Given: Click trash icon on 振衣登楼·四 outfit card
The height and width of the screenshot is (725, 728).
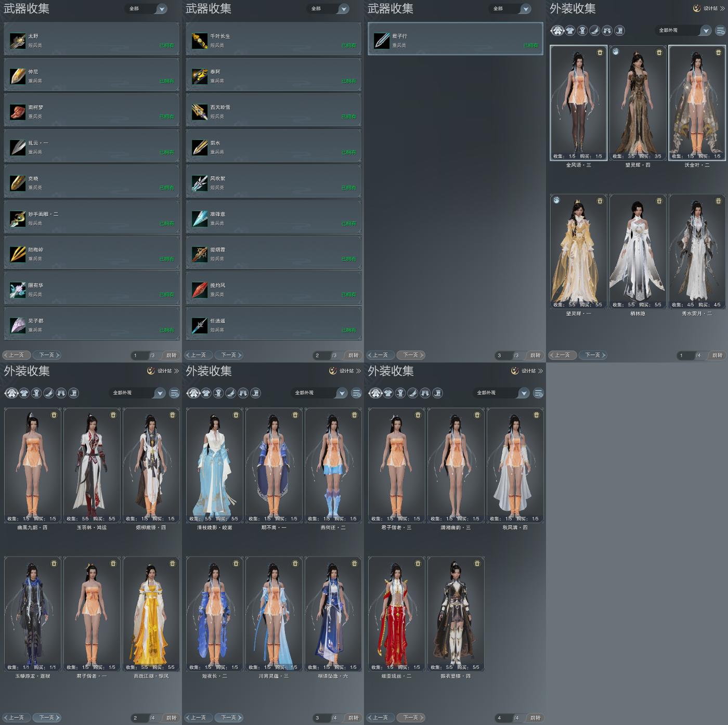Looking at the screenshot, I should tap(477, 563).
